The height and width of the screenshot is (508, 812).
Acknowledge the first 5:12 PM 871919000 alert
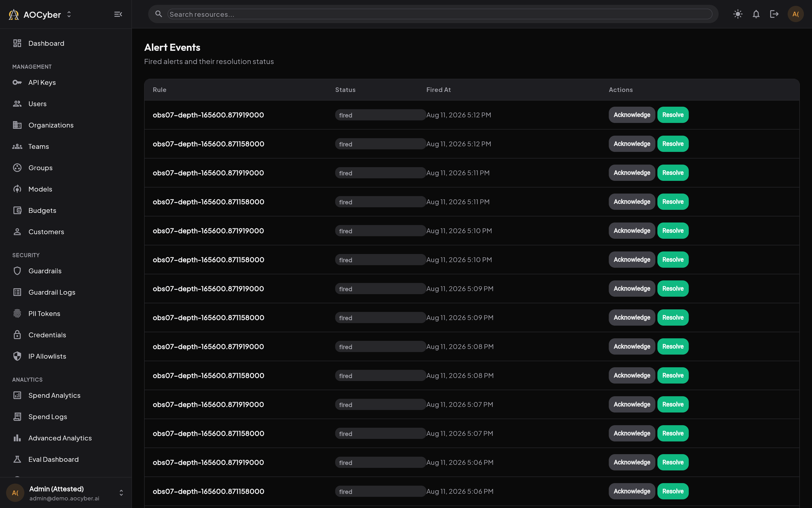632,115
